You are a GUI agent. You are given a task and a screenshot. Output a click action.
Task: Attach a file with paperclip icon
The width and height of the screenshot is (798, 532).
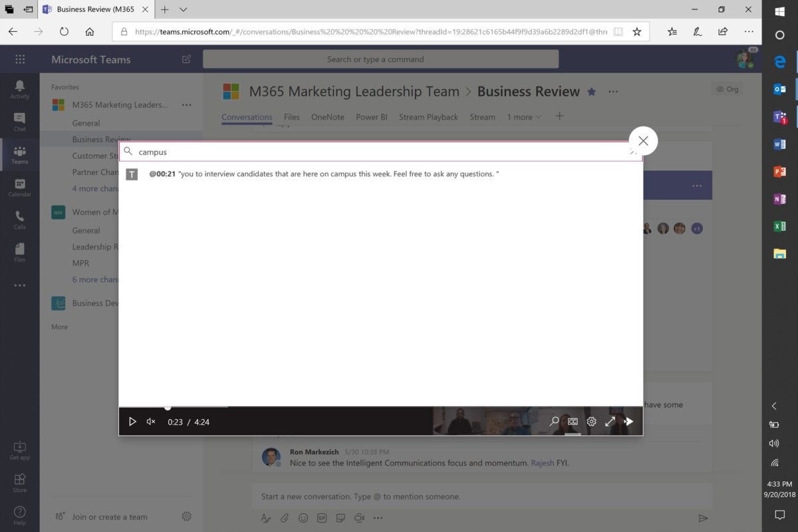coord(284,518)
